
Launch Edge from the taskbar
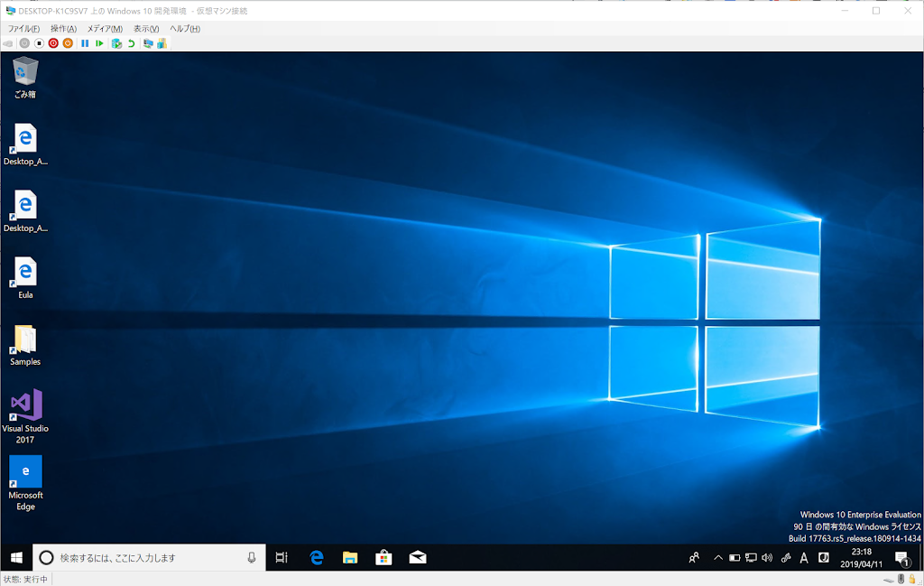(x=317, y=558)
